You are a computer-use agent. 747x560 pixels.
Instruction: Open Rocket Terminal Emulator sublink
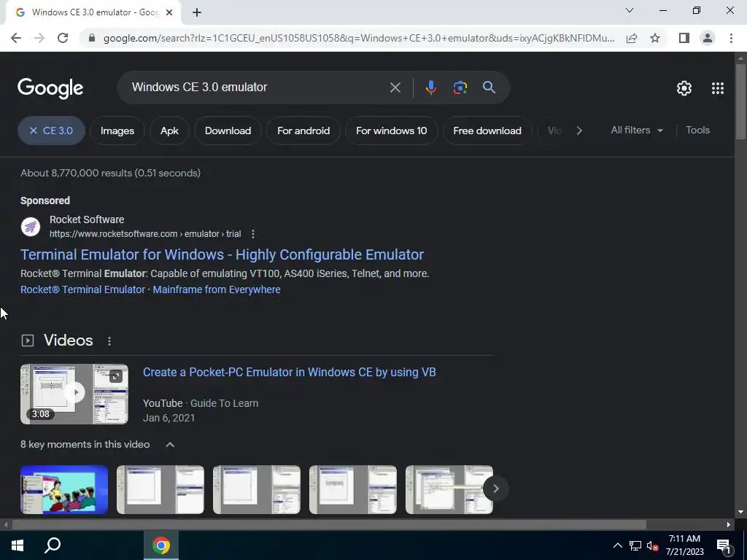coord(82,289)
